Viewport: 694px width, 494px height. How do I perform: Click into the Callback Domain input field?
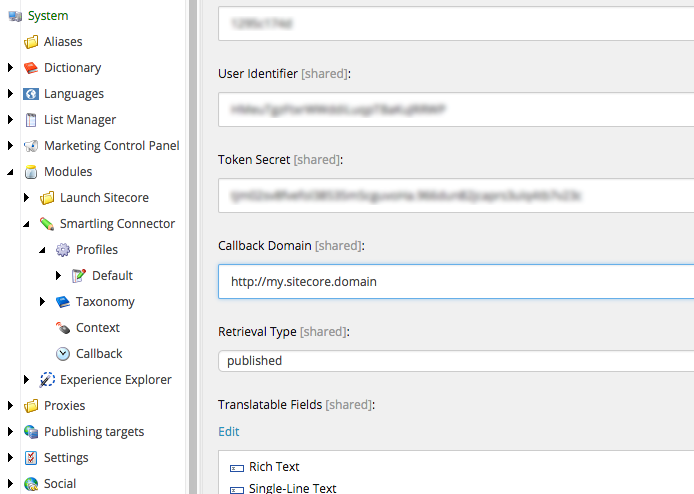(456, 282)
